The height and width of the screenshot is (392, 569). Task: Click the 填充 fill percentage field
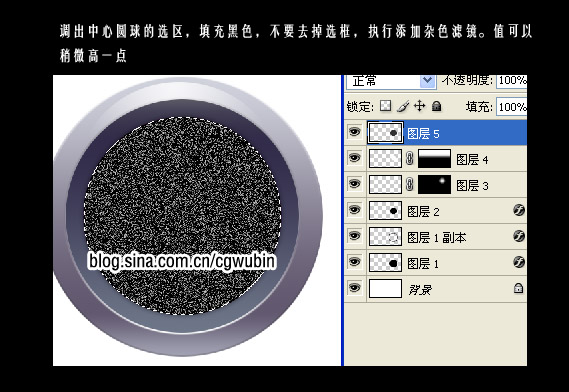coord(512,107)
